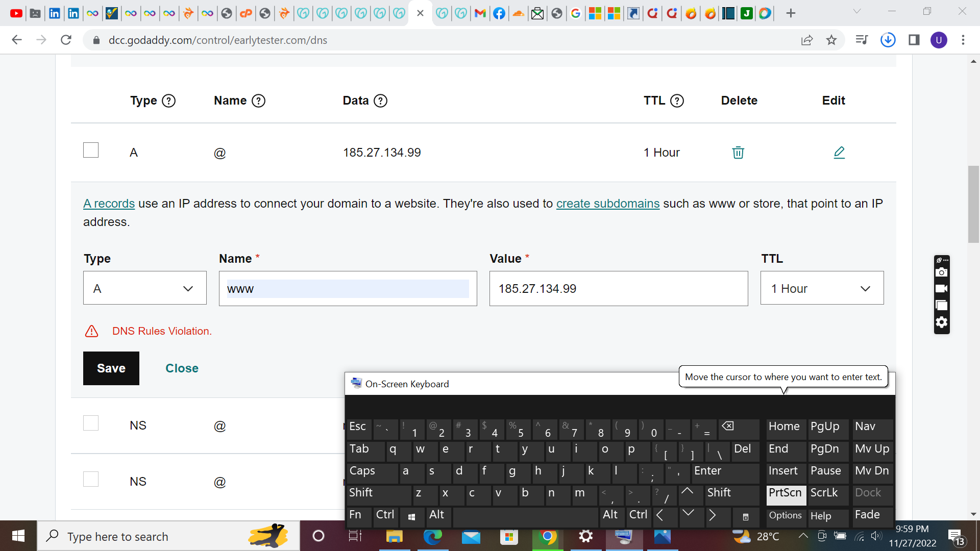Open the create subdomains link
Screen dimensions: 980x551
[607, 204]
